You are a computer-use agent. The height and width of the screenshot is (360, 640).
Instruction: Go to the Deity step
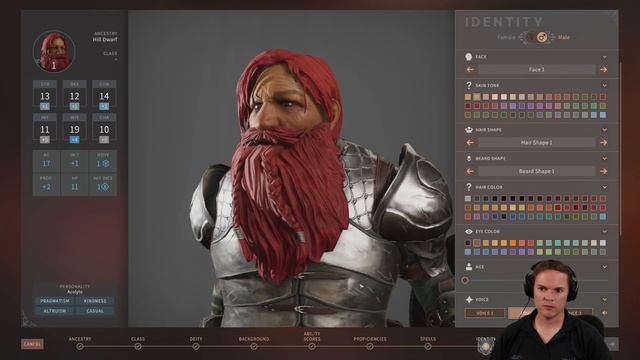point(196,347)
